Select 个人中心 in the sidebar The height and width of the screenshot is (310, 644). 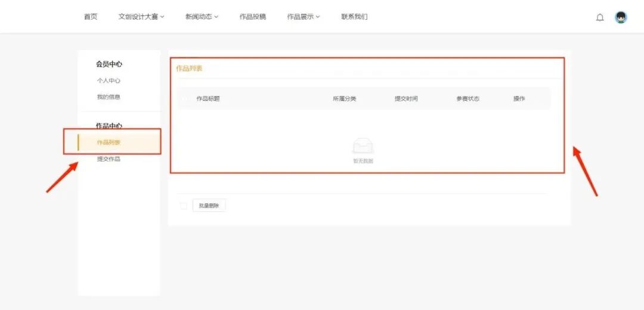pos(109,81)
